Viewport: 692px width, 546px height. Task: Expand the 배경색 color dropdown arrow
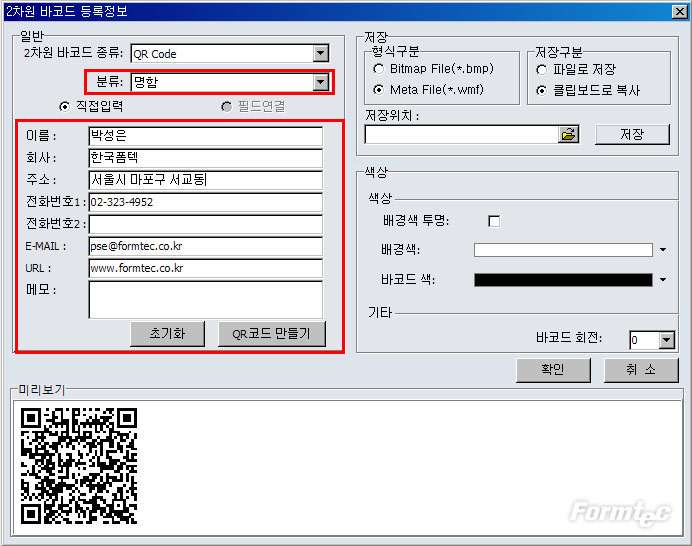[663, 250]
